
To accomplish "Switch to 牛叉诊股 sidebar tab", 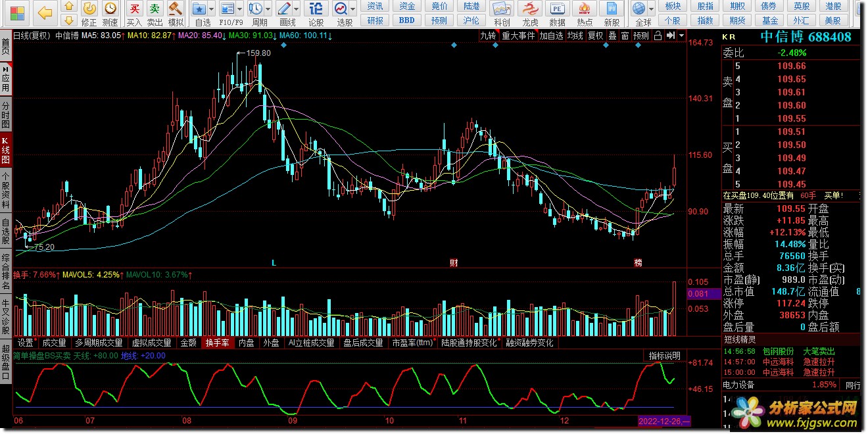I will [x=5, y=317].
